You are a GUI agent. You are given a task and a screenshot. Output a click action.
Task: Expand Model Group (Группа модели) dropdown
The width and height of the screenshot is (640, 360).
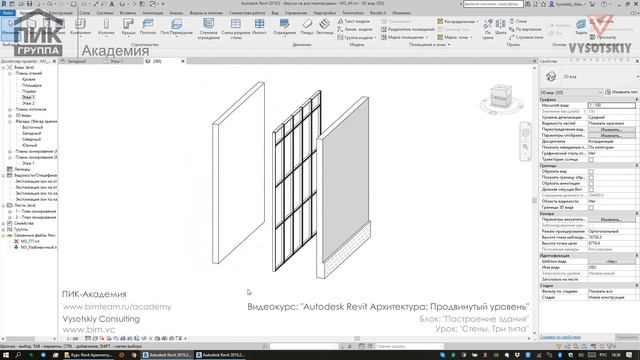(x=376, y=37)
